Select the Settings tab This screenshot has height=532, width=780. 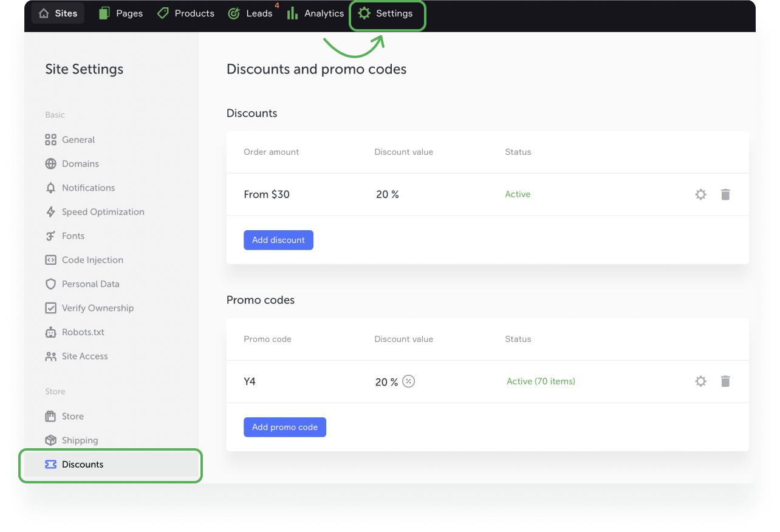[388, 13]
